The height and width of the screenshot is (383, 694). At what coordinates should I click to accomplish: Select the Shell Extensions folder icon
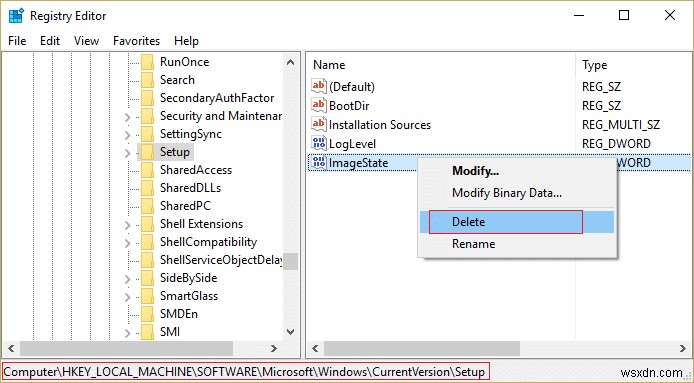pos(147,224)
